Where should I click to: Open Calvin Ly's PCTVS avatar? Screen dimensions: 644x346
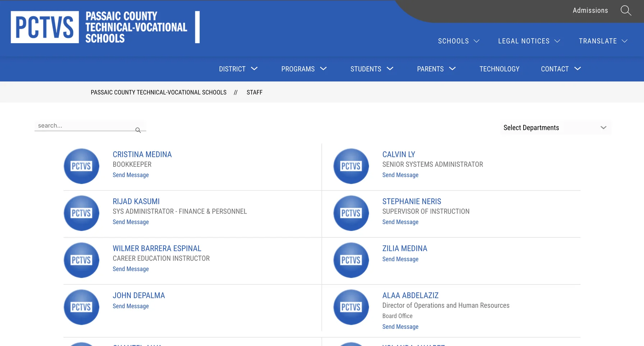(351, 166)
